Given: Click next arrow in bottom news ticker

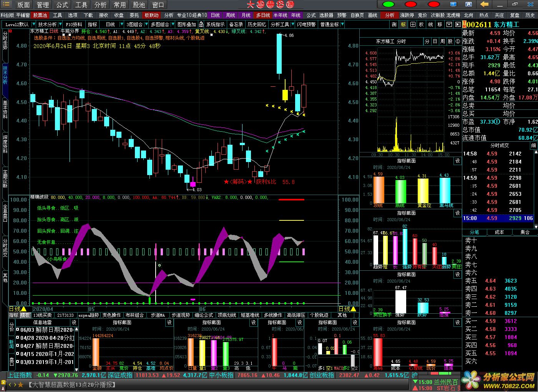Looking at the screenshot, I should (15, 384).
